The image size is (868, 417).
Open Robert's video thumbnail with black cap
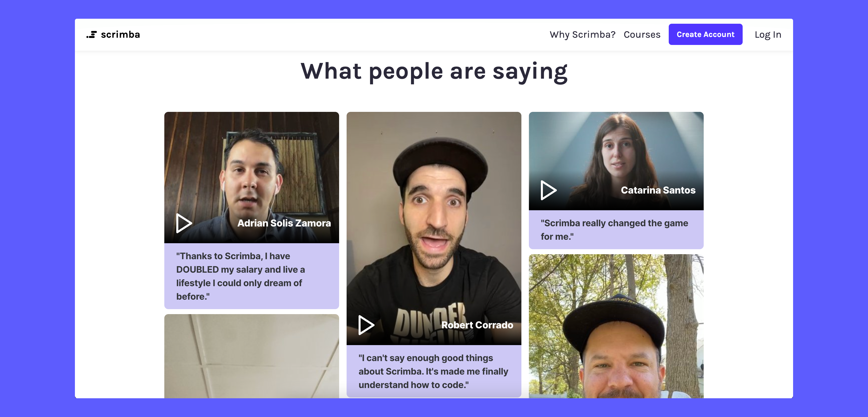[434, 228]
